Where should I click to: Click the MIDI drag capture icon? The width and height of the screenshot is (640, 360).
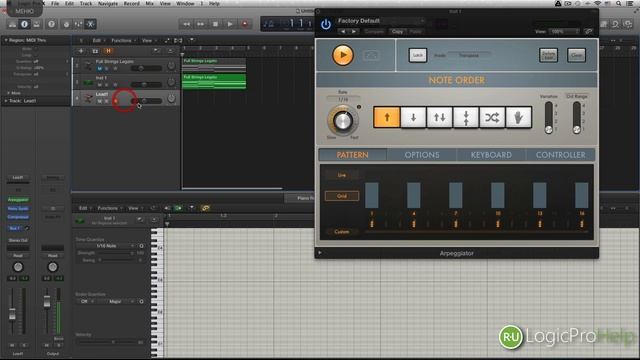pos(371,55)
